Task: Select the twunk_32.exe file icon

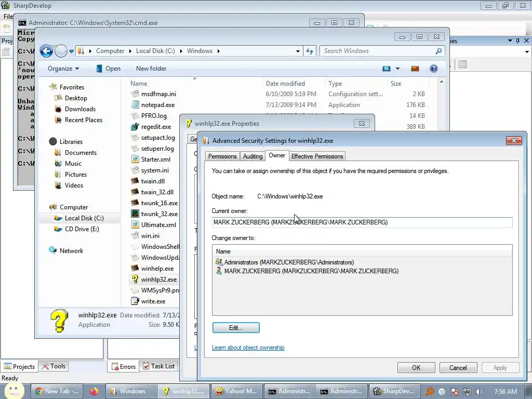Action: pyautogui.click(x=135, y=214)
